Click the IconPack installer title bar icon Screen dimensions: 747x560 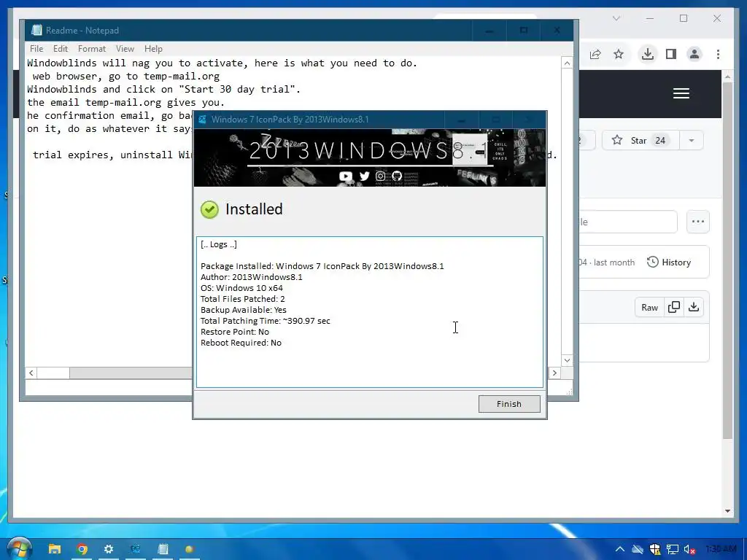(203, 120)
